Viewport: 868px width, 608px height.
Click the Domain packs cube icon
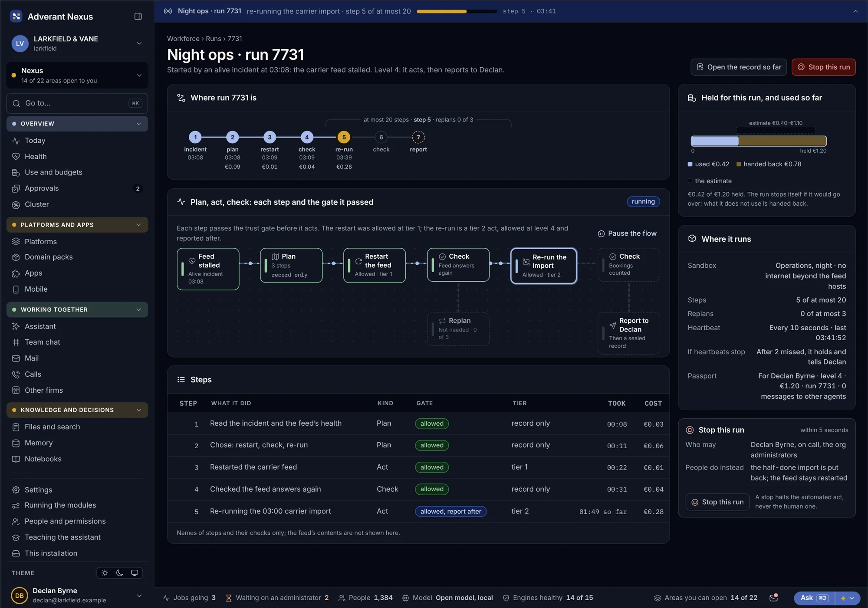pos(16,257)
